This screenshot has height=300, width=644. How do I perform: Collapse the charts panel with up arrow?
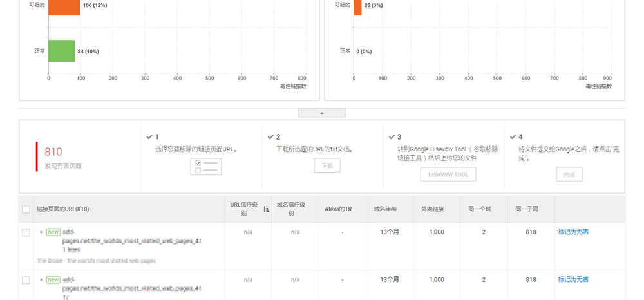pyautogui.click(x=322, y=113)
